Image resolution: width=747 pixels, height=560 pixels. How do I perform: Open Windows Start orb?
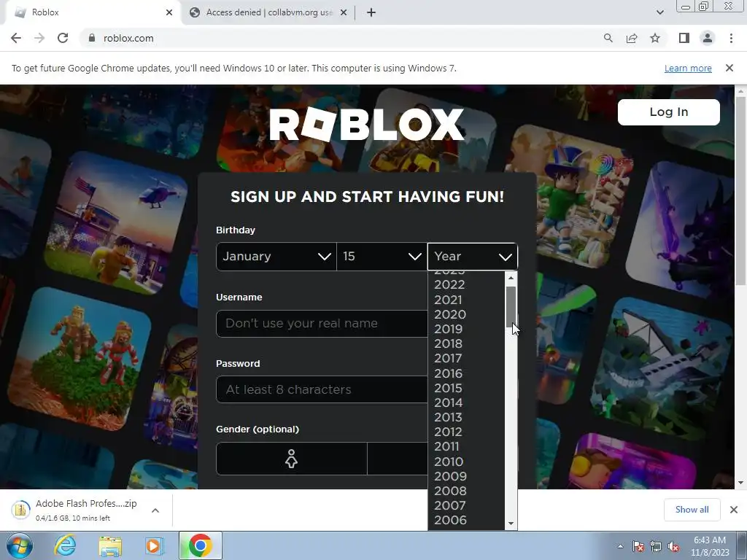pos(20,545)
